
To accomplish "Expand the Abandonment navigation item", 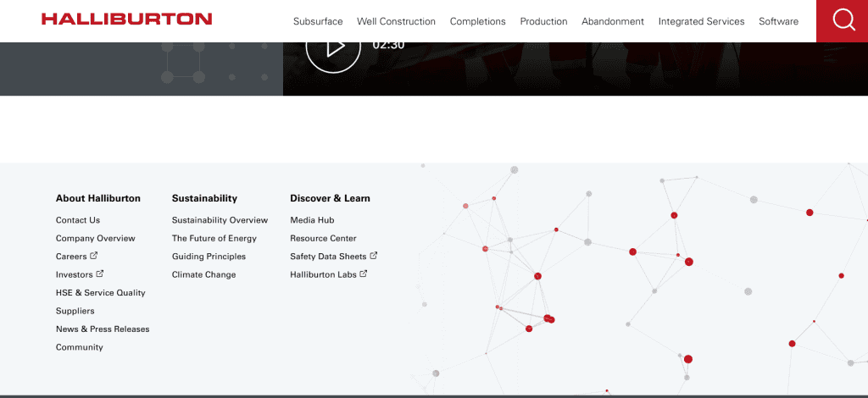I will (x=612, y=21).
